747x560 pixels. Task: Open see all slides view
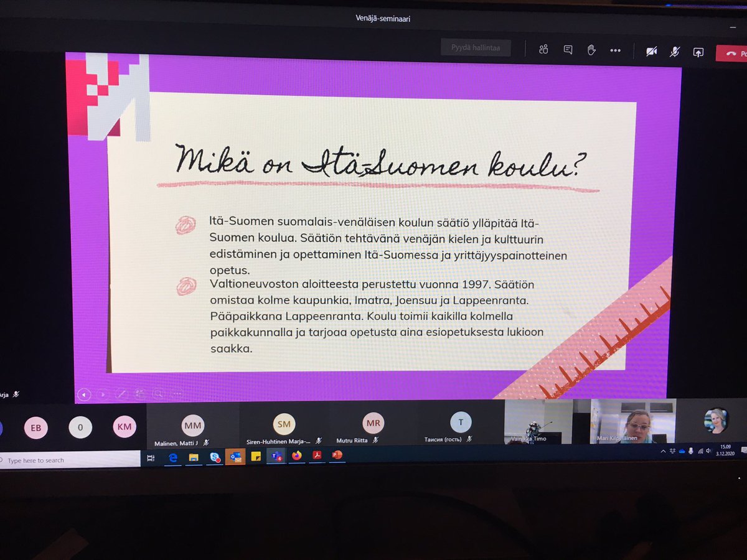click(x=140, y=393)
